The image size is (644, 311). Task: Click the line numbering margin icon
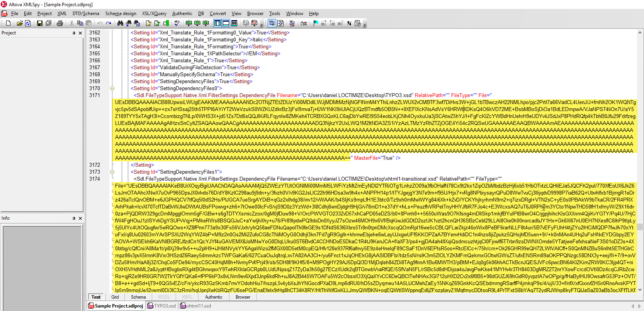(x=292, y=23)
